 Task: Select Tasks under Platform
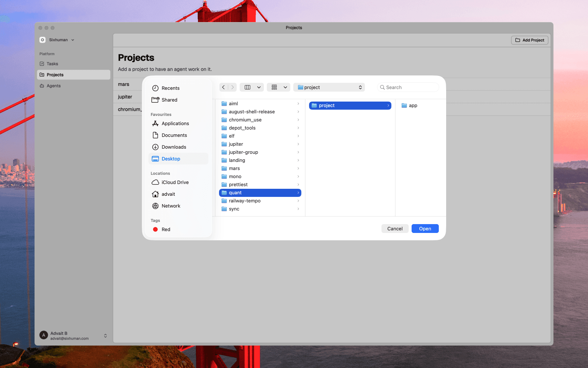coord(52,64)
